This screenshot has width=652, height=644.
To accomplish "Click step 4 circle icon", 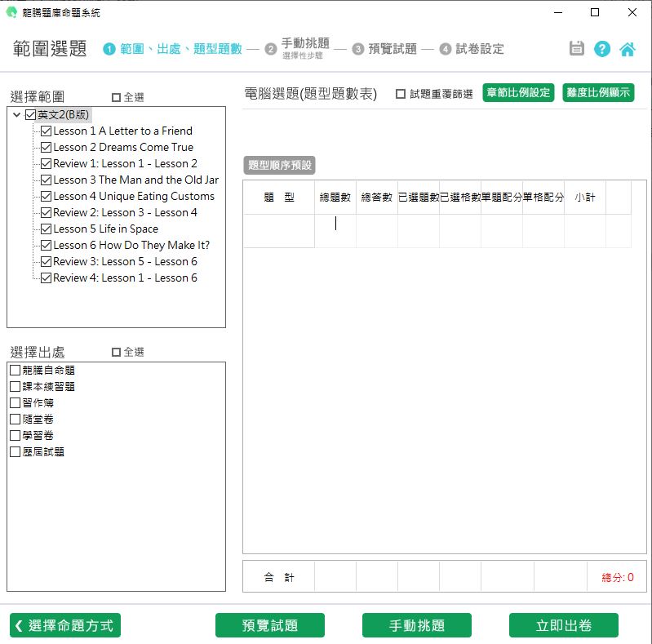I will [445, 49].
